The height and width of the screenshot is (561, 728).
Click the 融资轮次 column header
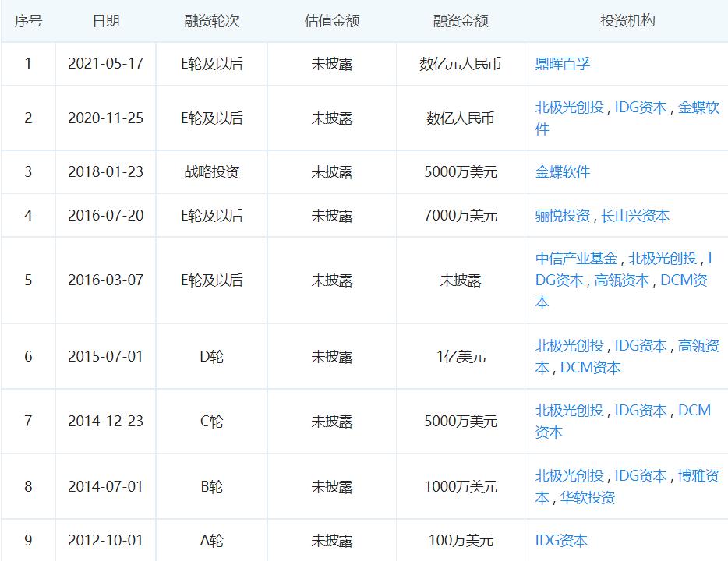pos(212,21)
